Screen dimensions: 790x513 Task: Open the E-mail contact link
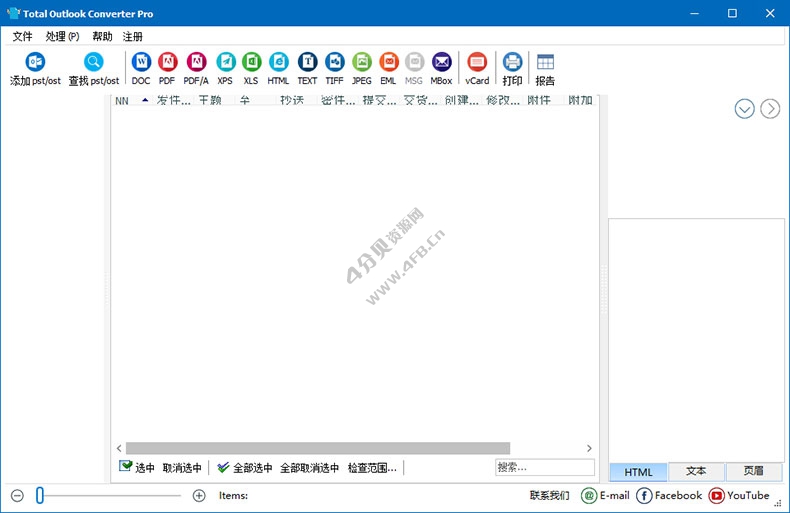pos(605,496)
